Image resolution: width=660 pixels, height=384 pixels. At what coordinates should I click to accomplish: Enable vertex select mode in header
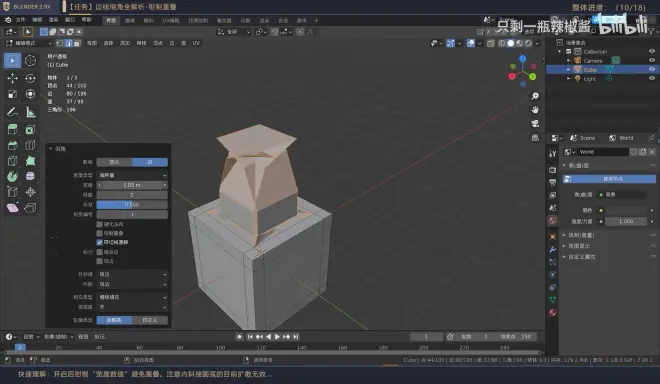coord(60,43)
